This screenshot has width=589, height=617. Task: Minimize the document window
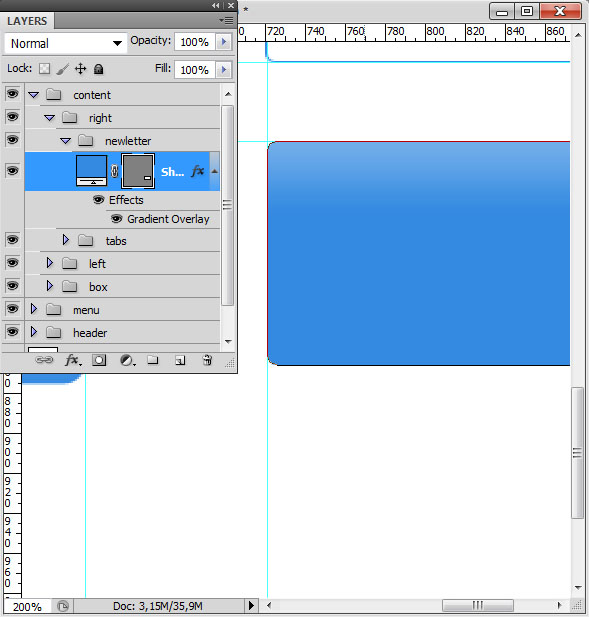[502, 11]
